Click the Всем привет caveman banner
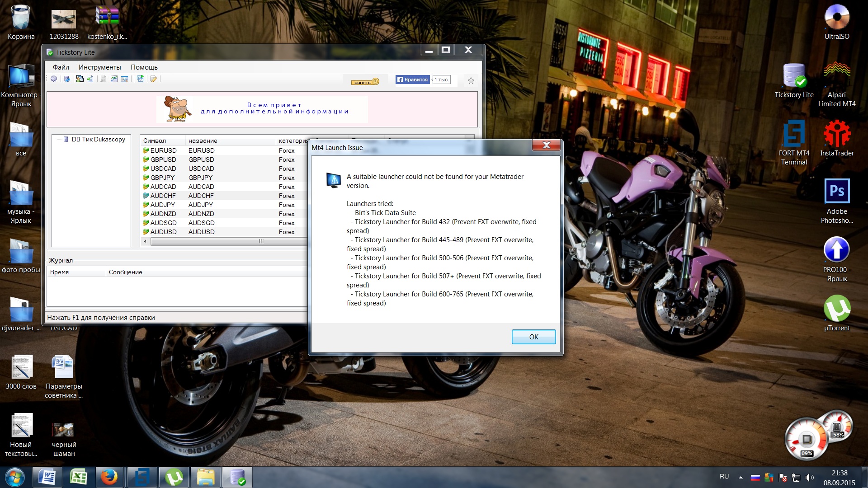868x488 pixels. (x=262, y=109)
